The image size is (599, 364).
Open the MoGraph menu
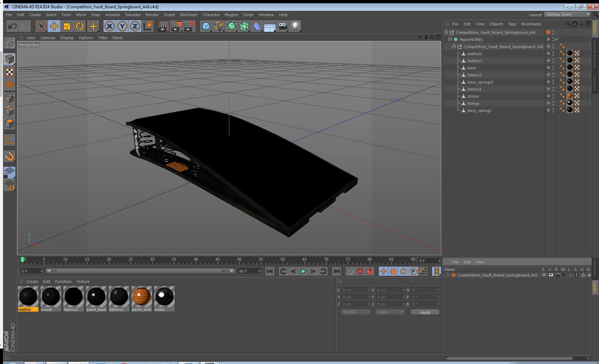point(188,15)
